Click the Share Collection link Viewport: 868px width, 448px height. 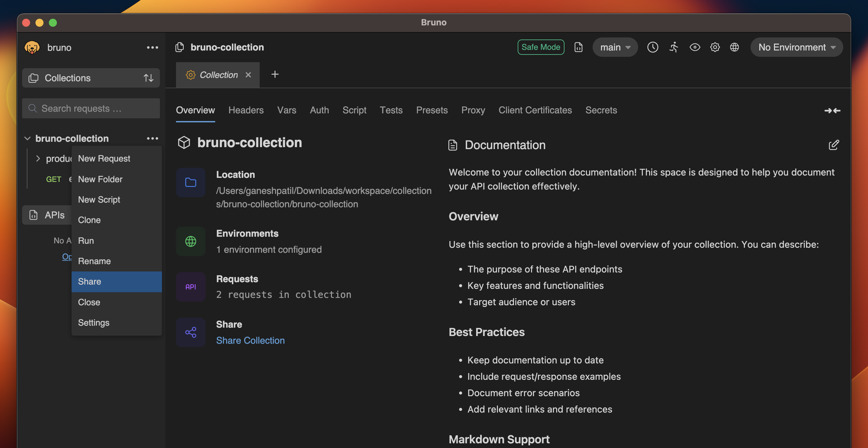pyautogui.click(x=250, y=340)
